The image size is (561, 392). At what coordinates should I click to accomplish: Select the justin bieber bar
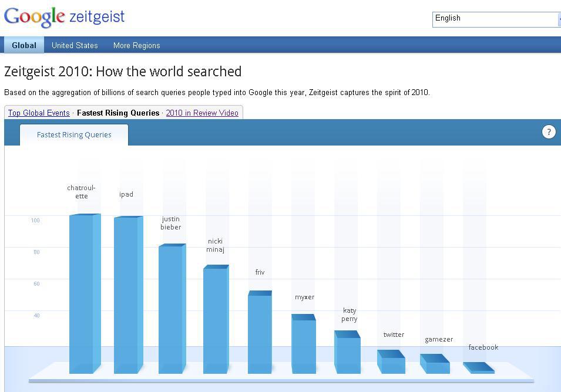[x=171, y=308]
